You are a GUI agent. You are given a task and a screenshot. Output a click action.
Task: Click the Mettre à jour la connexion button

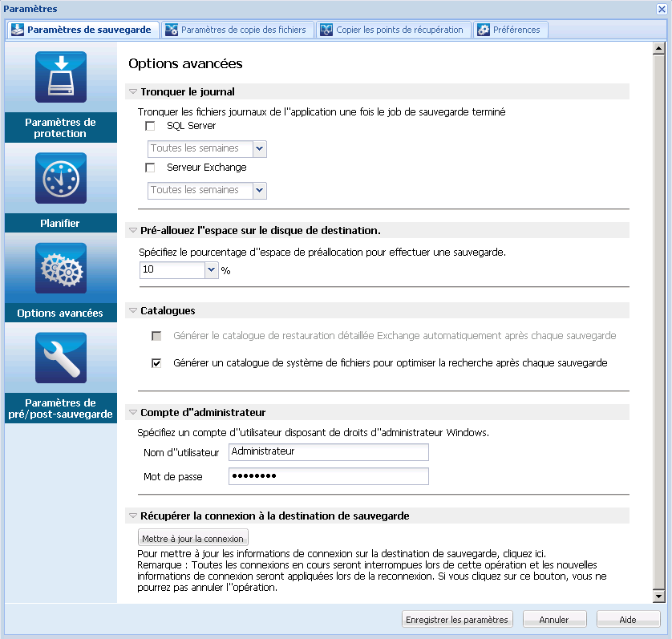point(192,537)
